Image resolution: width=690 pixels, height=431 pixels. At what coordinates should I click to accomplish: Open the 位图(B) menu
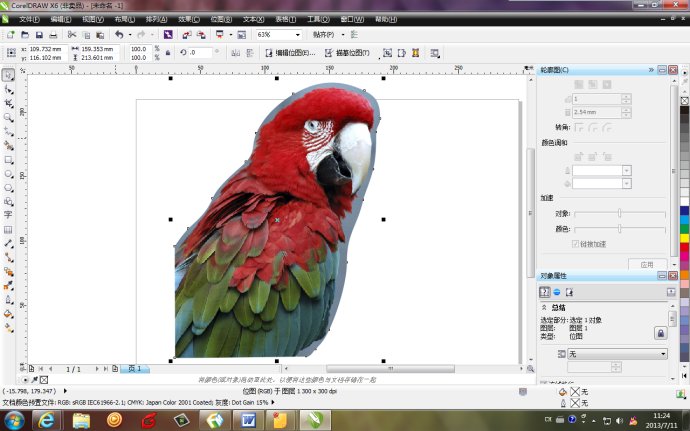pyautogui.click(x=220, y=19)
